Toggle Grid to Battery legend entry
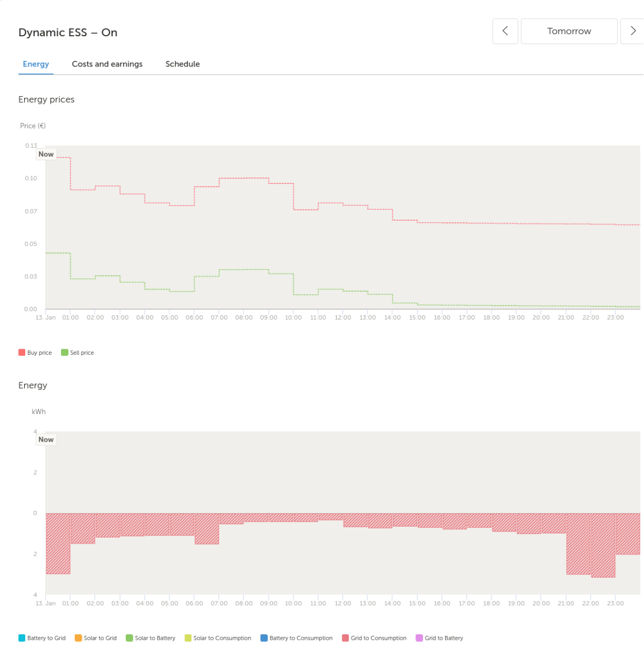This screenshot has height=659, width=644. pos(440,638)
